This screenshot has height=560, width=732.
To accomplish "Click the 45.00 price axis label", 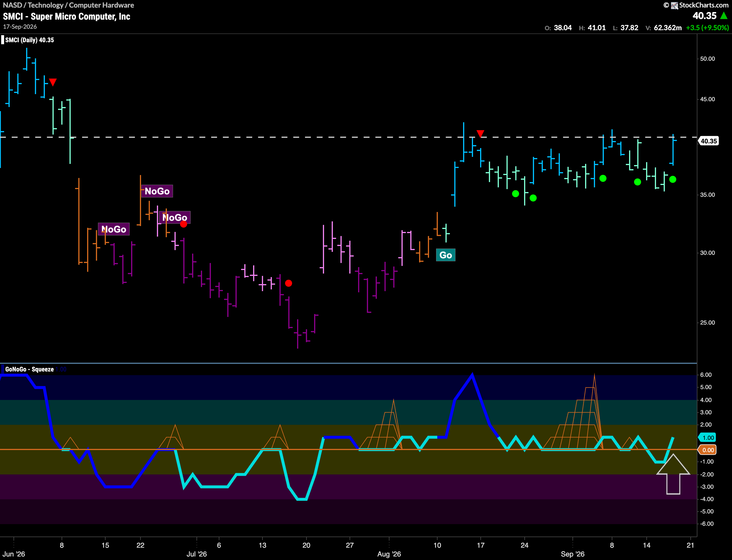I will coord(707,99).
